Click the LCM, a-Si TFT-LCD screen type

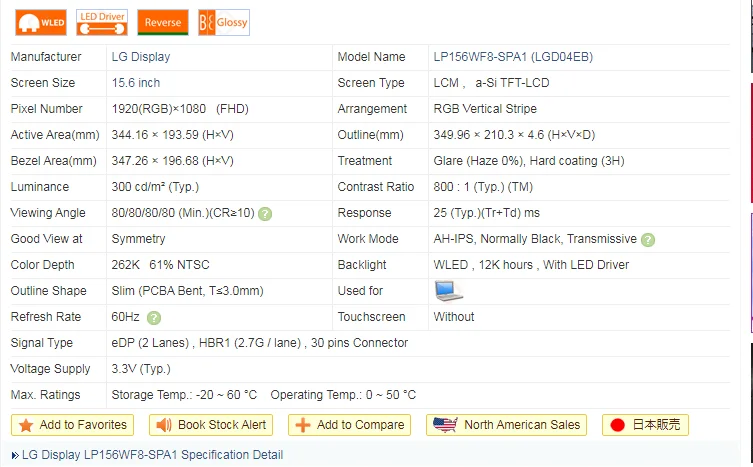pos(491,83)
